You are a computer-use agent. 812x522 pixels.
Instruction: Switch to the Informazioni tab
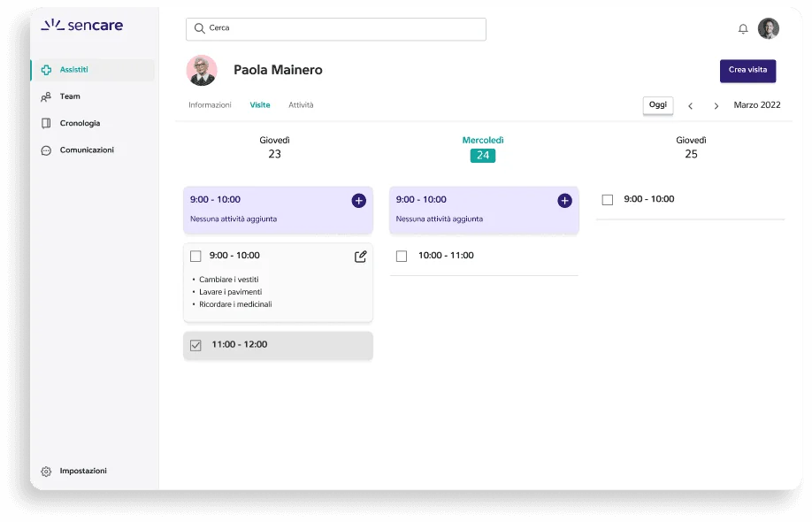coord(210,105)
